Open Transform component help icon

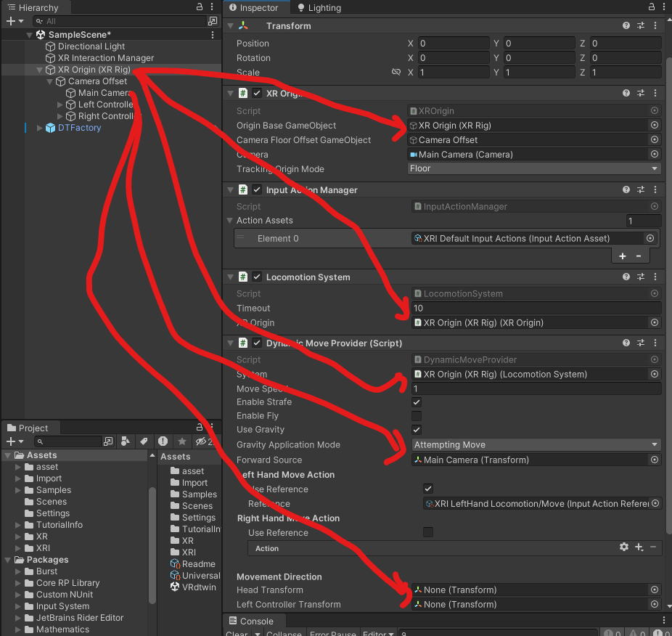coord(626,25)
